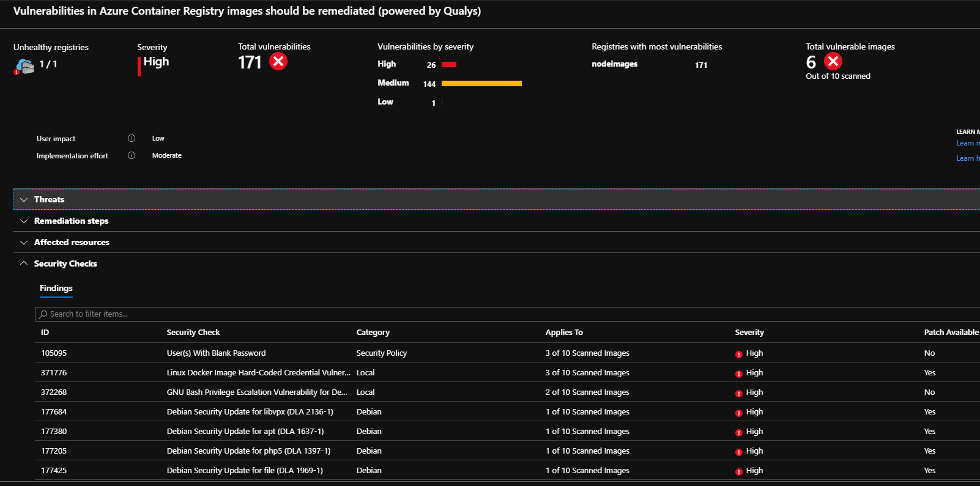Click the blue Low severity bar
The height and width of the screenshot is (486, 980).
click(442, 103)
